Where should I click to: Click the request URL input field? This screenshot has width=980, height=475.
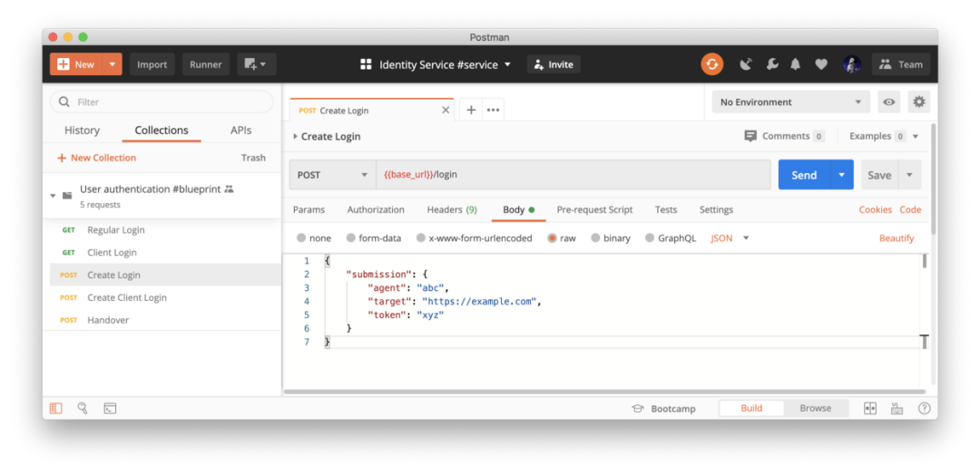click(x=573, y=175)
